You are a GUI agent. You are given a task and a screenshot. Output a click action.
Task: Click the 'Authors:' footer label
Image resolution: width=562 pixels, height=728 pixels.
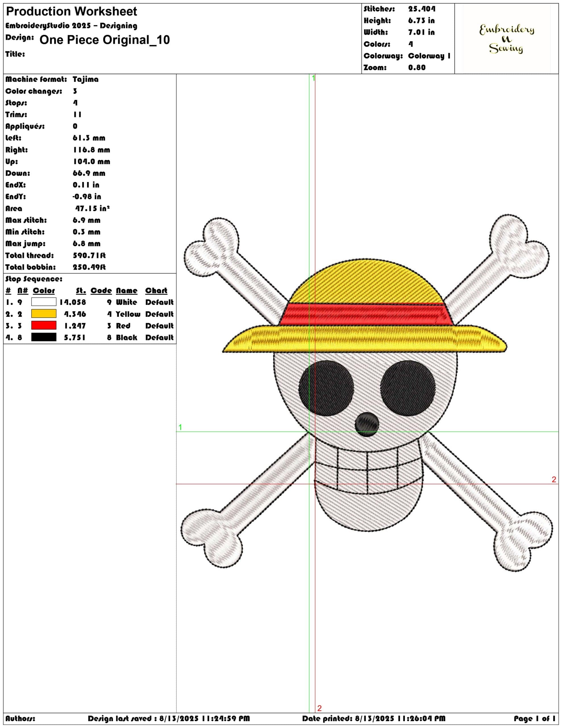coord(20,719)
